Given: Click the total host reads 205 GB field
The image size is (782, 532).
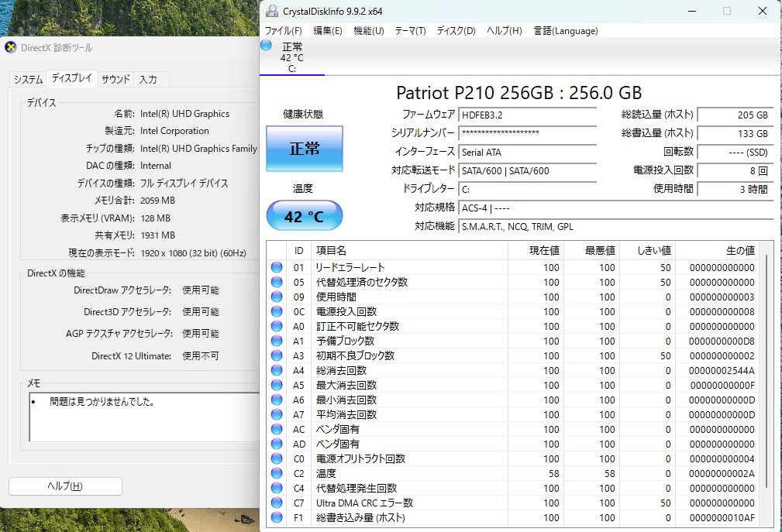Looking at the screenshot, I should tap(735, 115).
